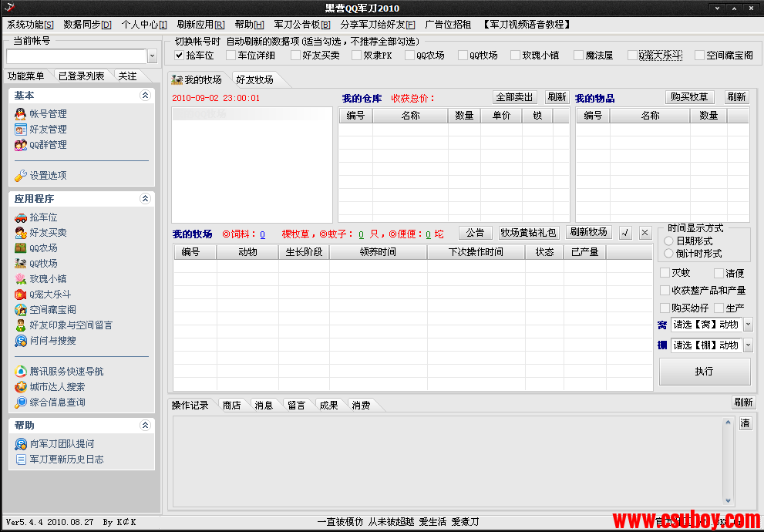Click the 设置选项 wrench icon
The width and height of the screenshot is (764, 532).
coord(21,176)
